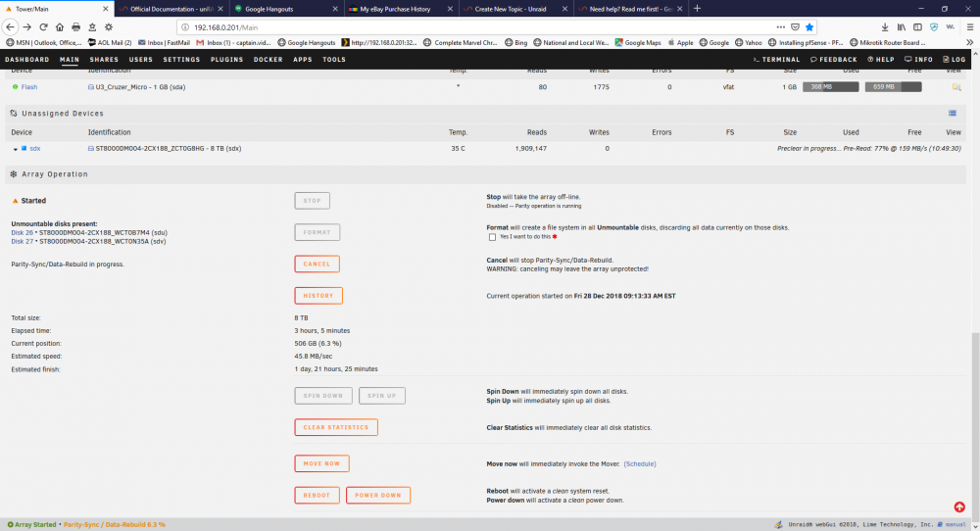980x531 pixels.
Task: Open the Terminal from the header
Action: point(776,60)
